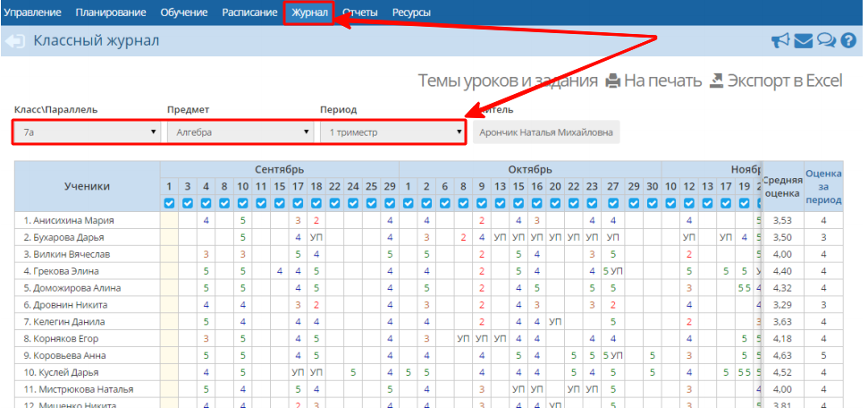Click the back arrow icon beside Классный журнал

tap(14, 41)
